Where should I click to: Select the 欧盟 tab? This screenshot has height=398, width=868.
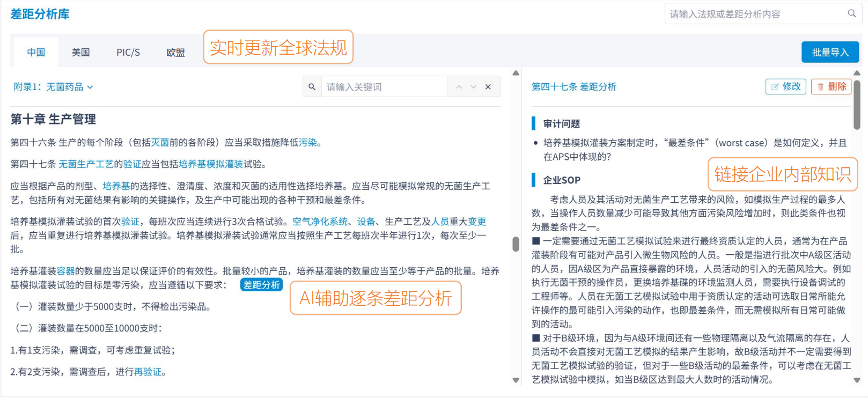click(x=175, y=53)
